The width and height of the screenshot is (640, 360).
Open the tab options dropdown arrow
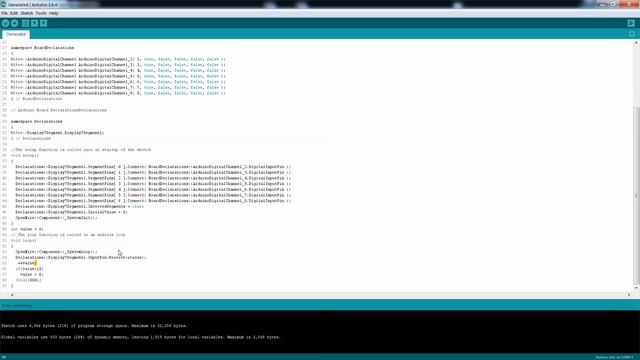[632, 34]
